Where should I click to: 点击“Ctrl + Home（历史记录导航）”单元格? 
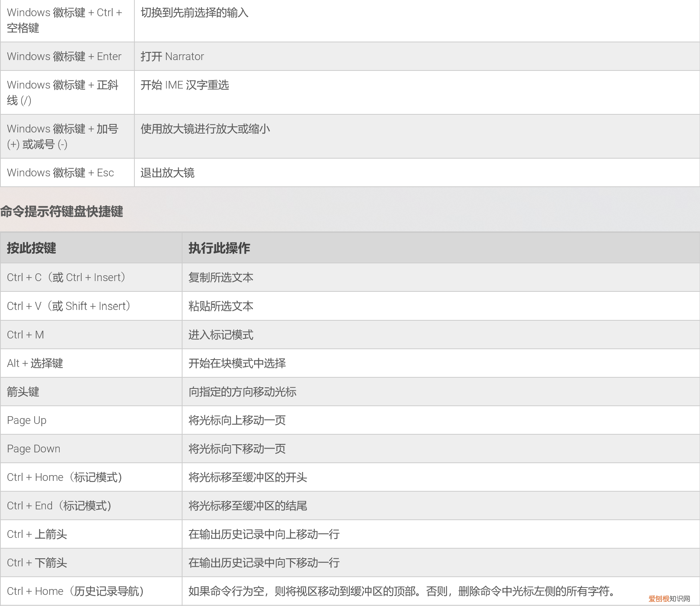pos(75,591)
